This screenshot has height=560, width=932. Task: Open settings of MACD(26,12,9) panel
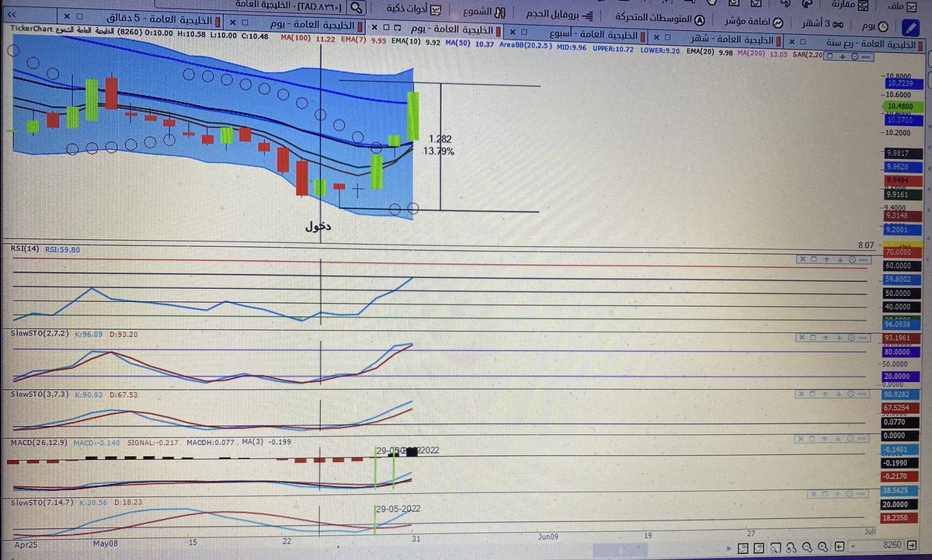850,437
